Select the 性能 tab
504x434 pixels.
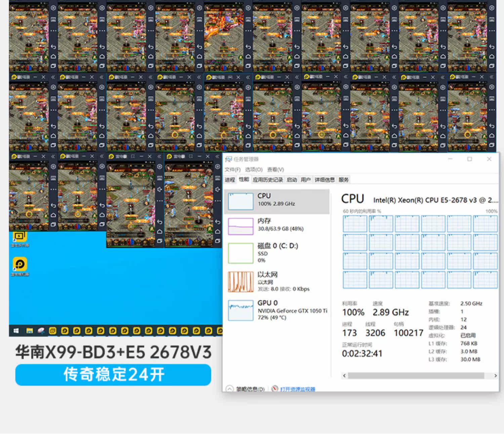point(244,179)
